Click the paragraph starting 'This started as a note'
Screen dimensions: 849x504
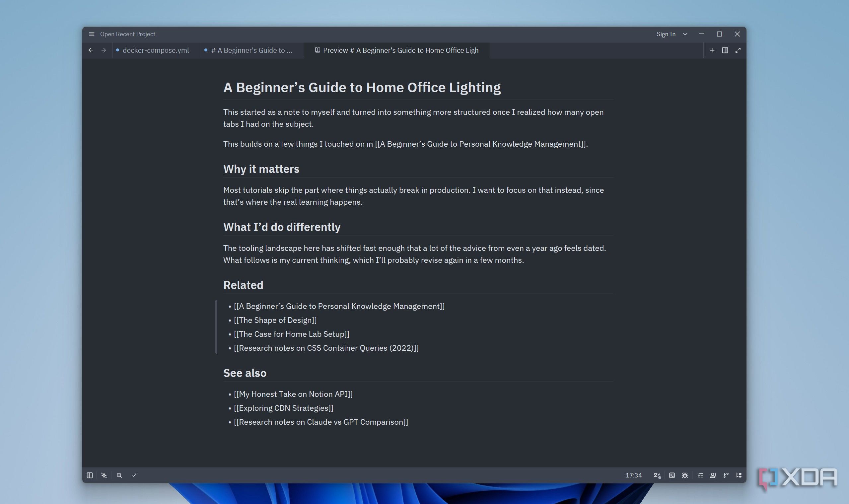[413, 118]
